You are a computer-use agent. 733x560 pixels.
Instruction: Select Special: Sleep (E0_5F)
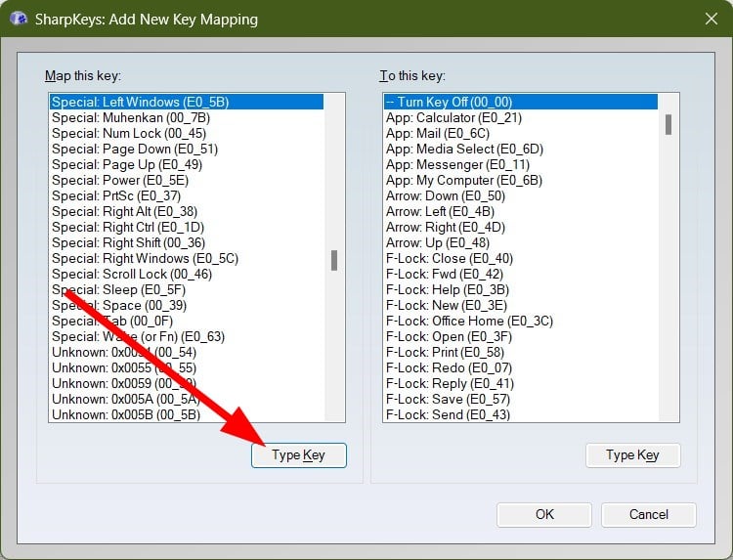coord(187,290)
